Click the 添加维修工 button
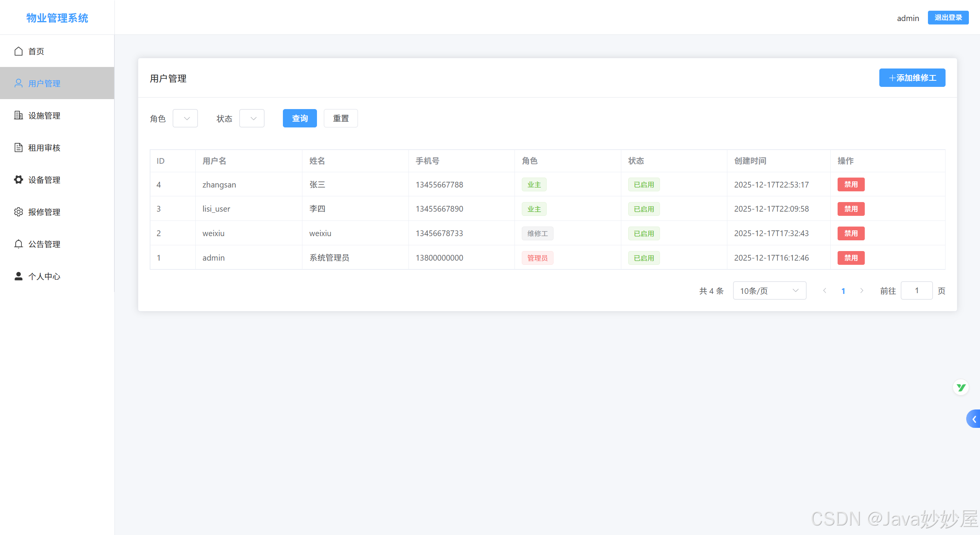Image resolution: width=980 pixels, height=535 pixels. click(x=912, y=78)
